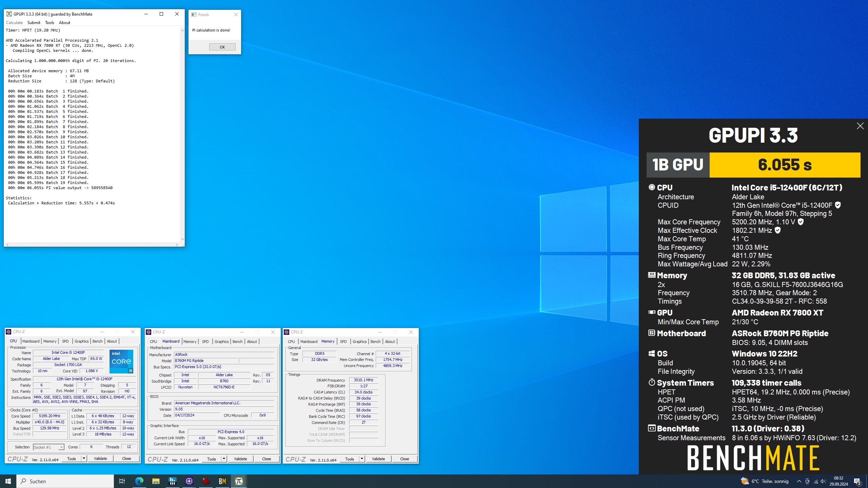
Task: Open SPD tab in Mainboard CPU-Z window
Action: pyautogui.click(x=205, y=342)
